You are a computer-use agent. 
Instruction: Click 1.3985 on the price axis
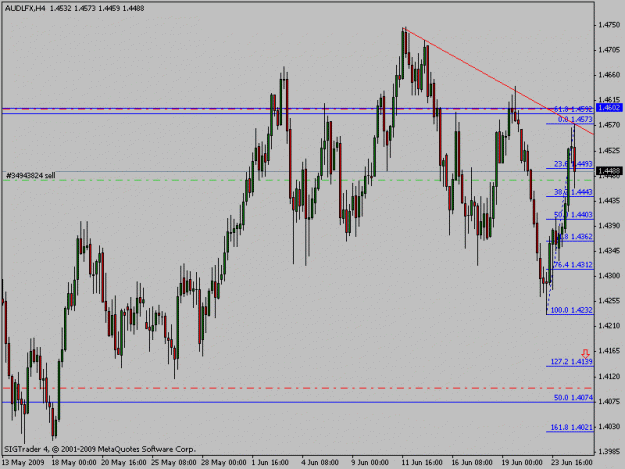pos(609,451)
